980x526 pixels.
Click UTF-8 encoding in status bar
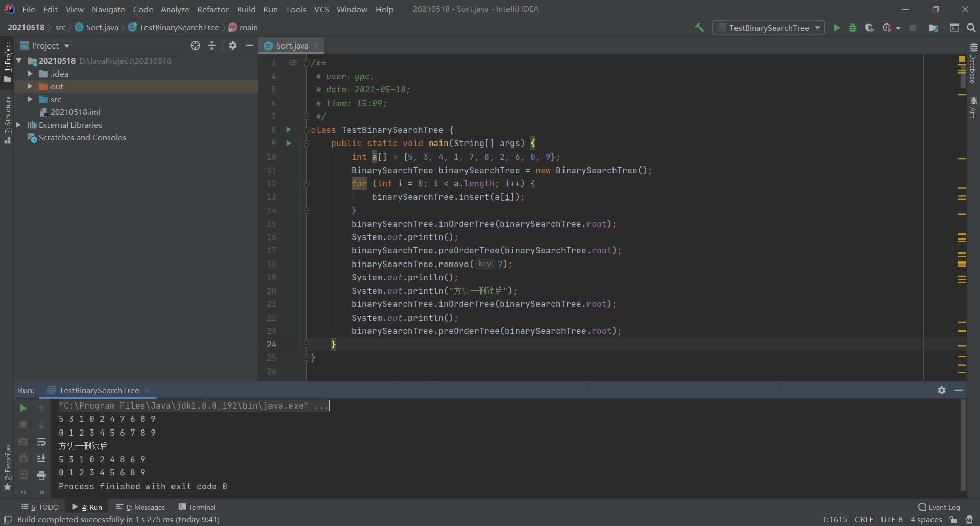point(892,520)
